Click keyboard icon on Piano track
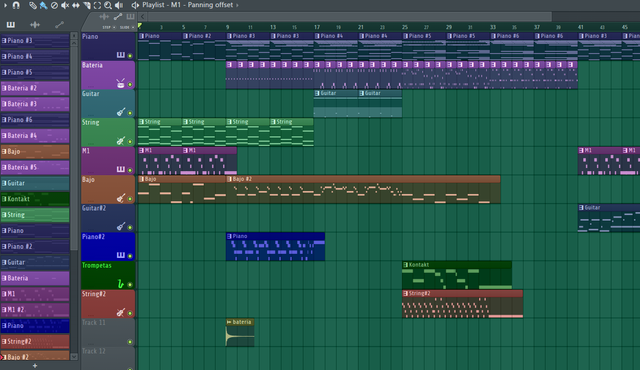 (120, 55)
